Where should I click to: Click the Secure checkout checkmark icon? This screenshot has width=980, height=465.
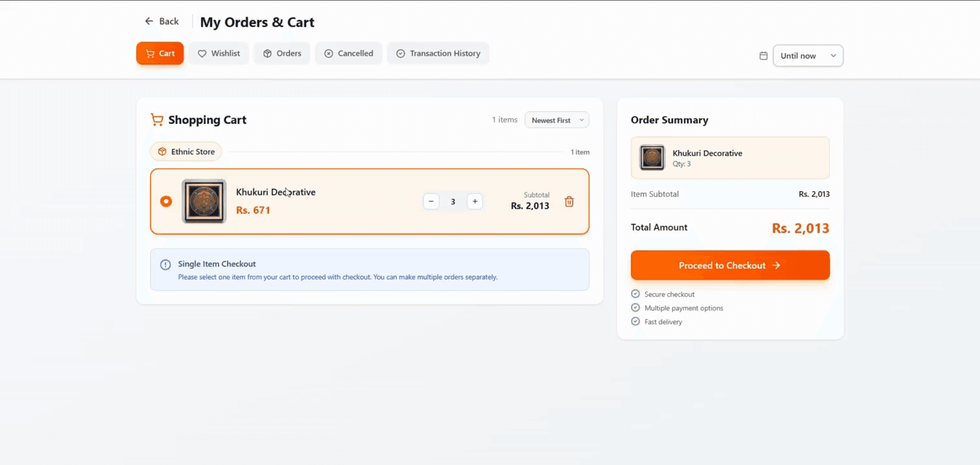tap(635, 294)
